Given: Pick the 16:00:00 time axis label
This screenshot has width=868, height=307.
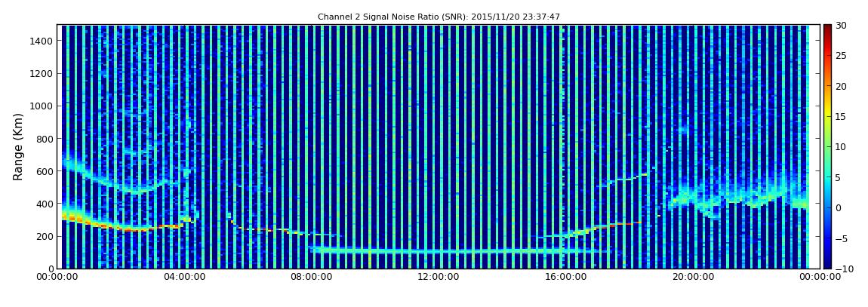Looking at the screenshot, I should point(565,277).
